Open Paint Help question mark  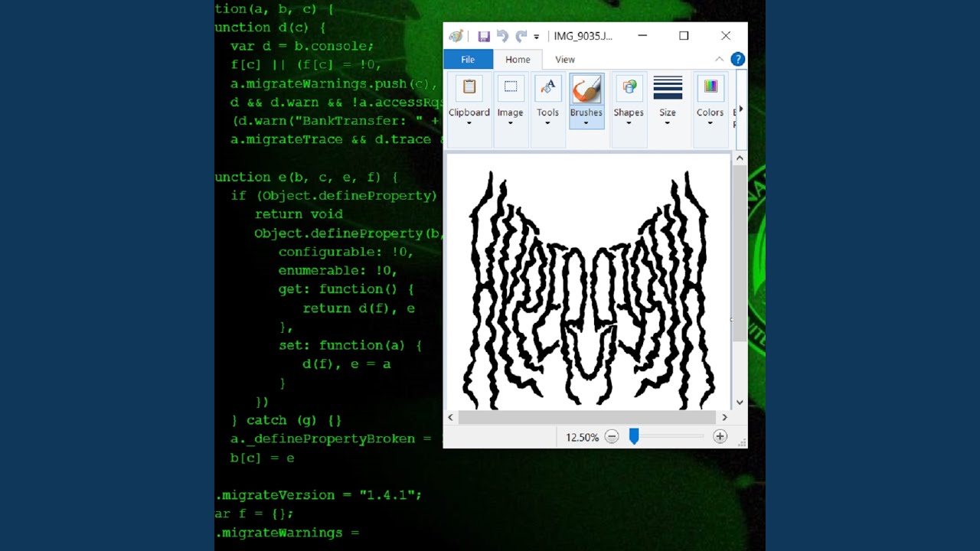coord(737,59)
